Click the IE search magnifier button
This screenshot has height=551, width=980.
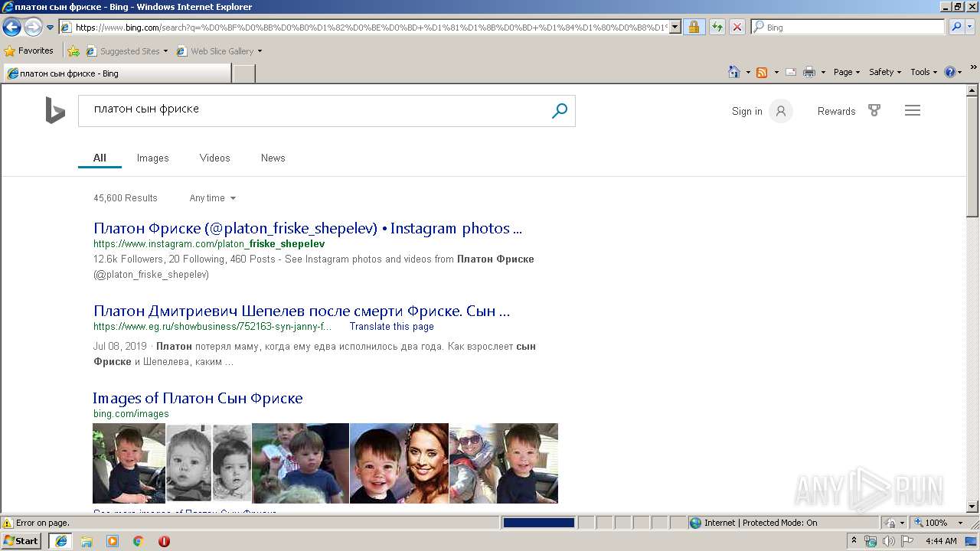(956, 28)
